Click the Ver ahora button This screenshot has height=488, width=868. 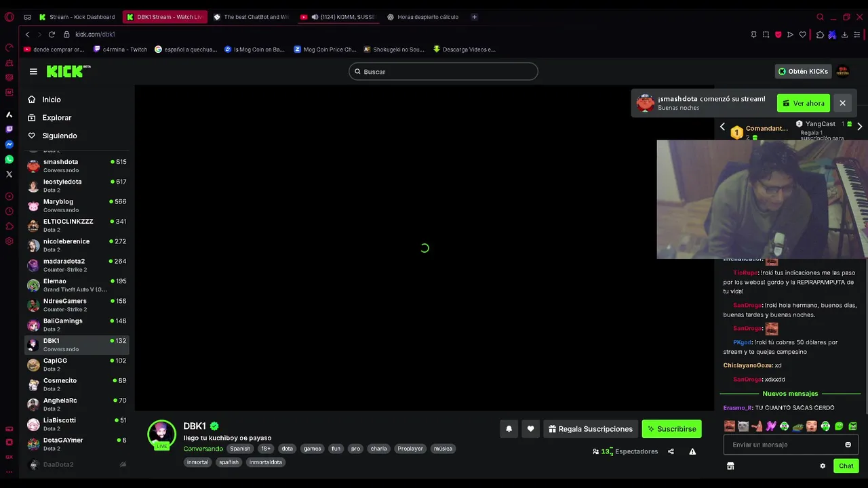click(804, 103)
